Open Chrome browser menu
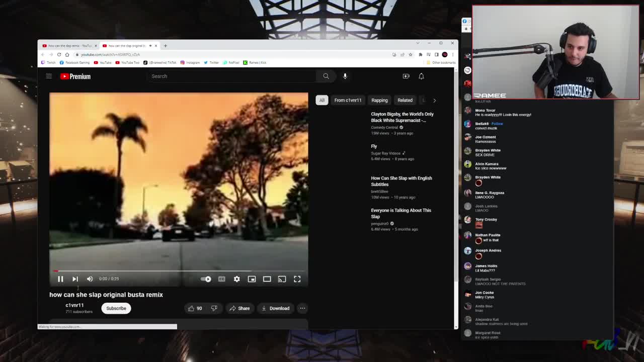The width and height of the screenshot is (644, 362). pyautogui.click(x=451, y=54)
